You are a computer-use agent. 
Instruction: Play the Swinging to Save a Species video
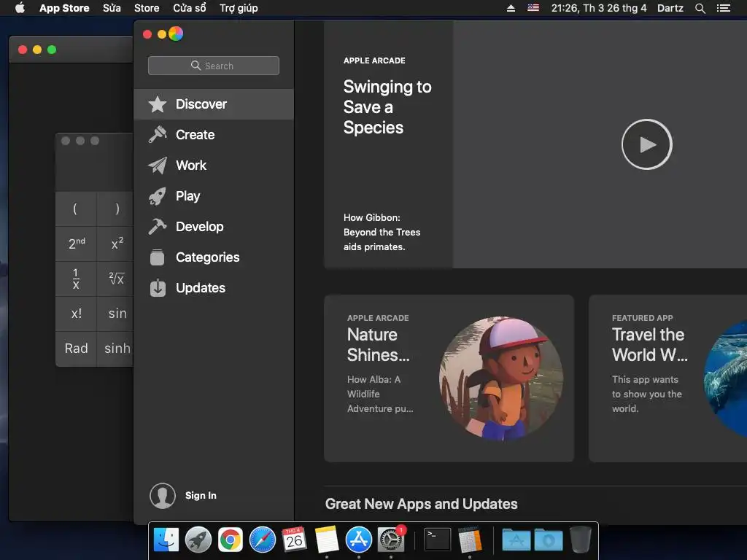coord(646,144)
